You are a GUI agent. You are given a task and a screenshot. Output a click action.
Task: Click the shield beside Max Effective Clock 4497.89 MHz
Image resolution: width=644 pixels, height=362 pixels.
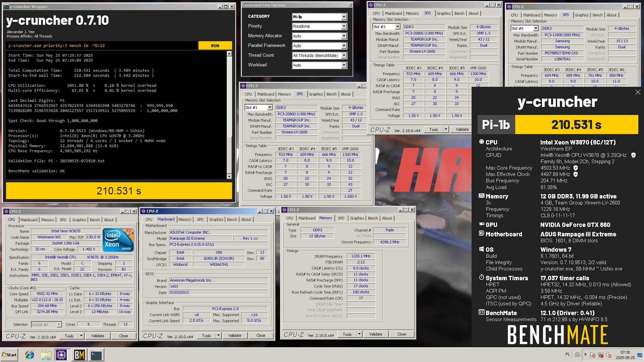(576, 174)
